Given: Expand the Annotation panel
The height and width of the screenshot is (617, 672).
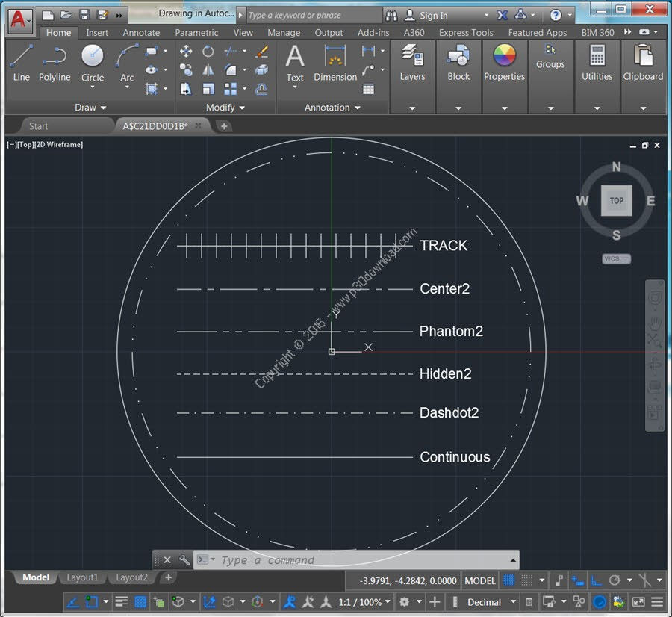Looking at the screenshot, I should point(332,108).
